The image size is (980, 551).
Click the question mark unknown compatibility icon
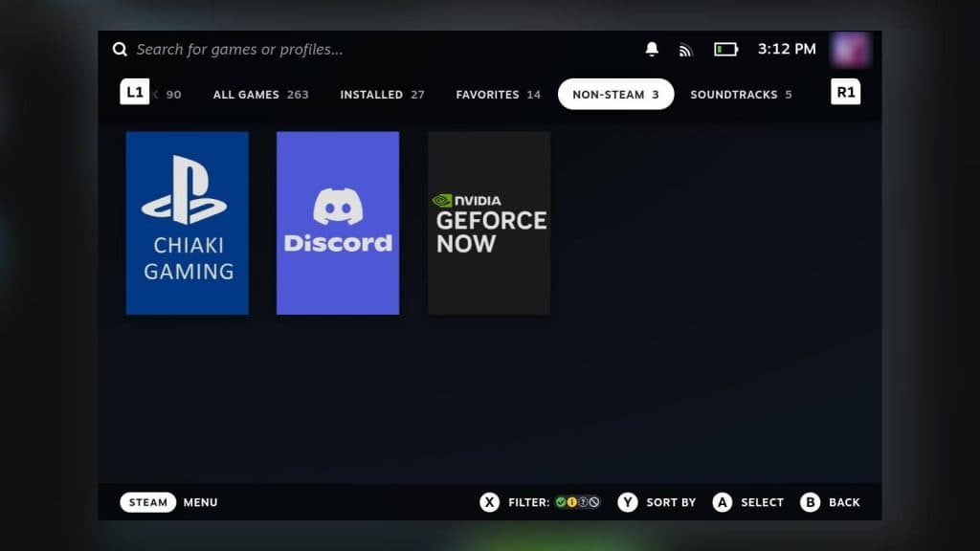[x=583, y=502]
